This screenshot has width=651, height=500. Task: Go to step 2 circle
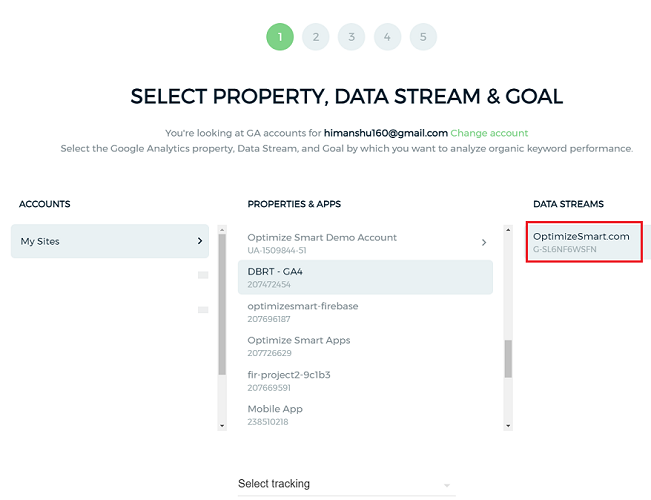tap(316, 37)
